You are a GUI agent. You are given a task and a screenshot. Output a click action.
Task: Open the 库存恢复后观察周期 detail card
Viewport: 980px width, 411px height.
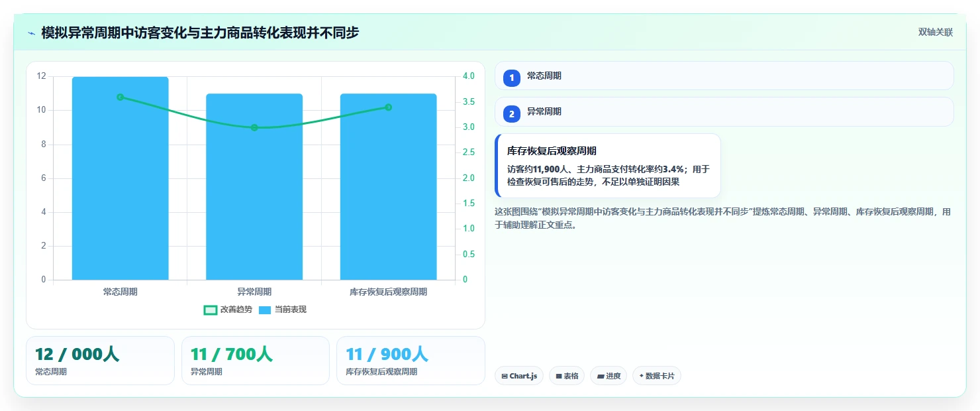(608, 166)
